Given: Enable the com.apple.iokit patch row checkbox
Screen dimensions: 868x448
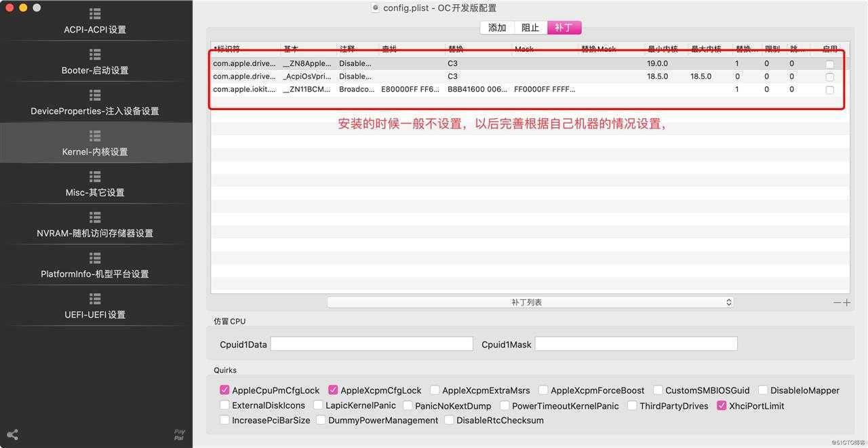Looking at the screenshot, I should [829, 90].
